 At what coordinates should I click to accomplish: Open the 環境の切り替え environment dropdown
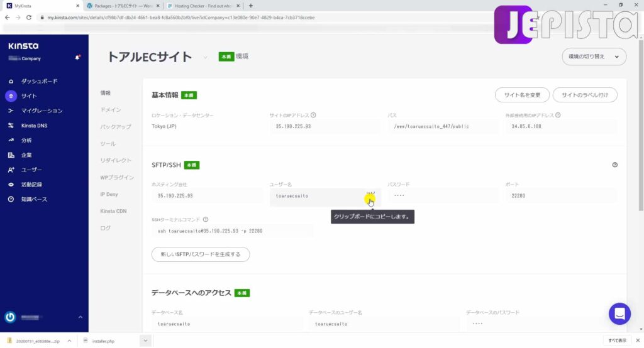[594, 57]
